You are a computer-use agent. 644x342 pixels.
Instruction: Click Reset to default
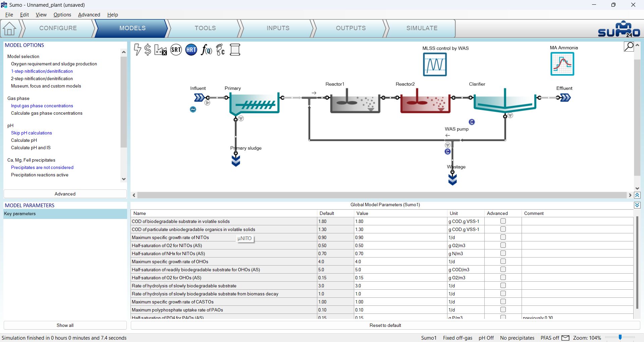385,325
